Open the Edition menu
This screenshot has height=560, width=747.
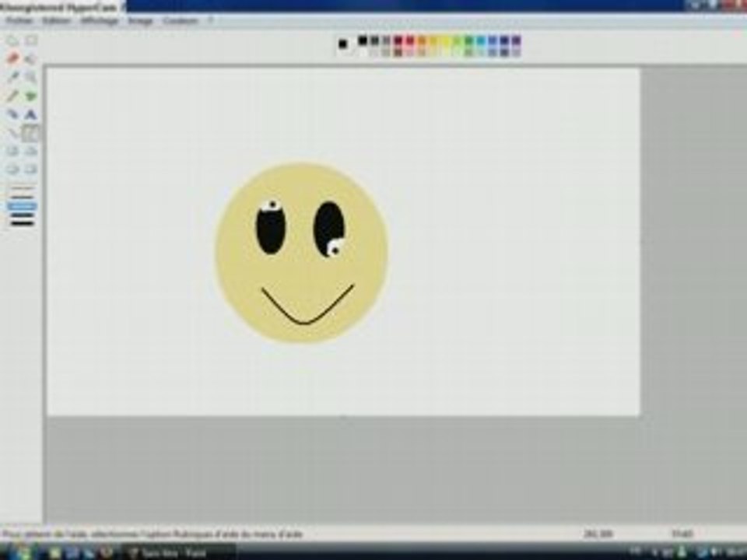[57, 21]
